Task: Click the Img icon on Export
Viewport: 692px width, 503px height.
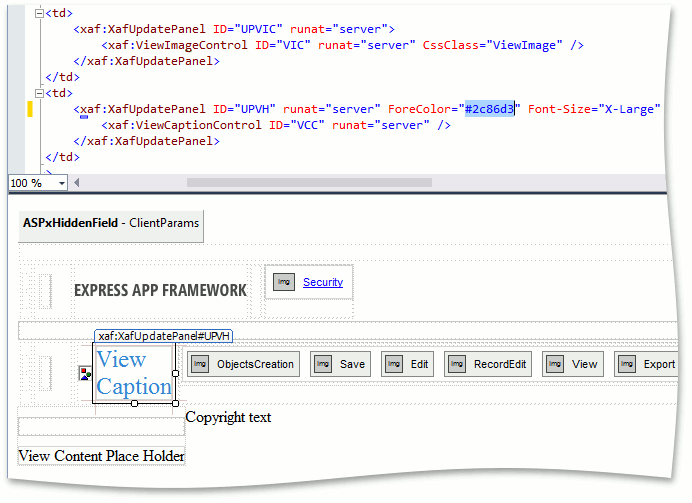Action: point(627,364)
